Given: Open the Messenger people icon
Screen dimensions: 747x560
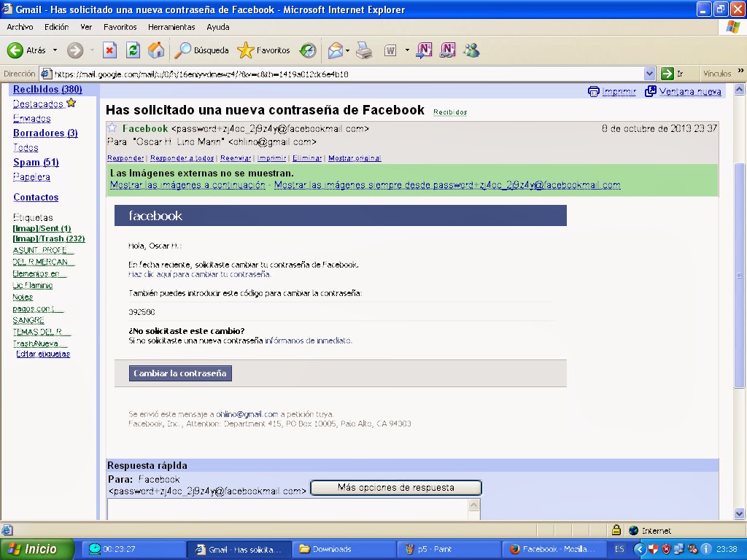Looking at the screenshot, I should 471,50.
